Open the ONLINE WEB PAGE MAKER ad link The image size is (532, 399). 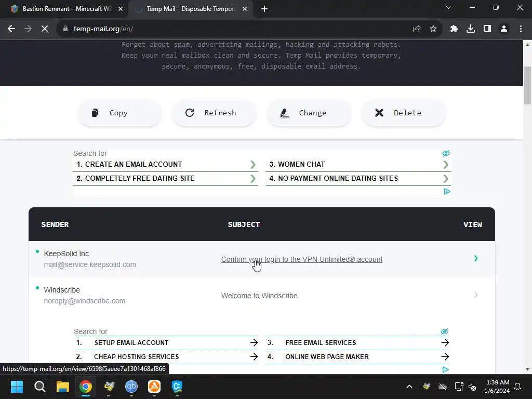[327, 356]
